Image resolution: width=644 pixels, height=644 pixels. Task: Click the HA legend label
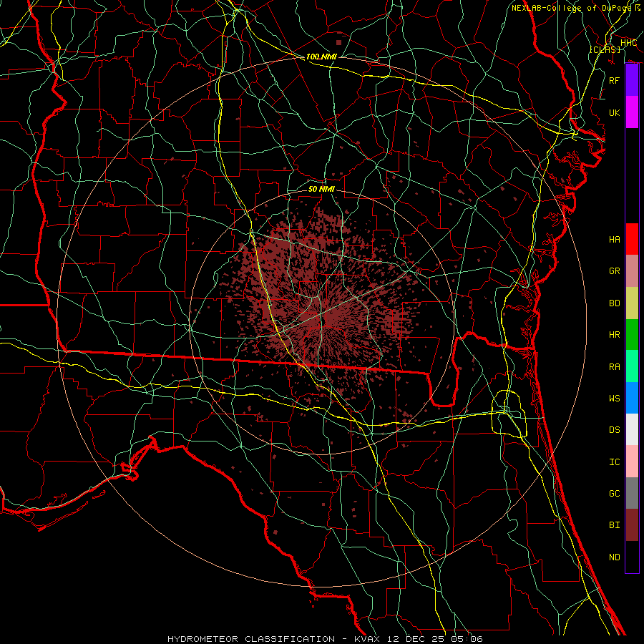615,240
